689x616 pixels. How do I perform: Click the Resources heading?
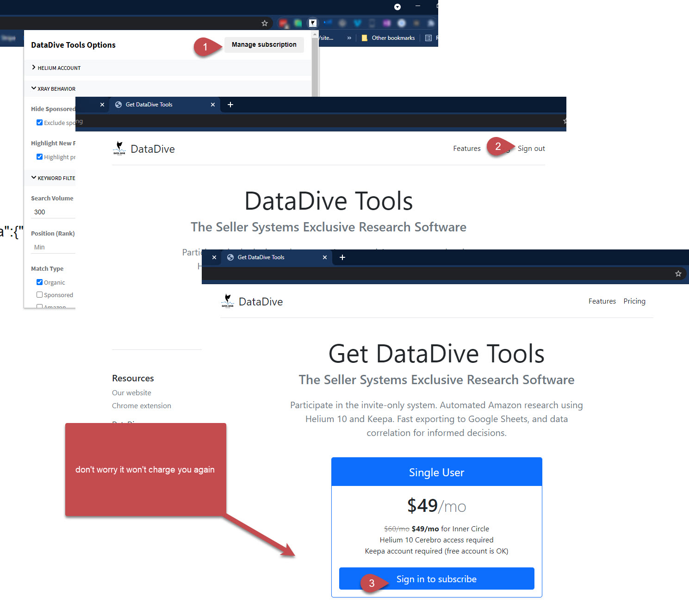pyautogui.click(x=133, y=378)
